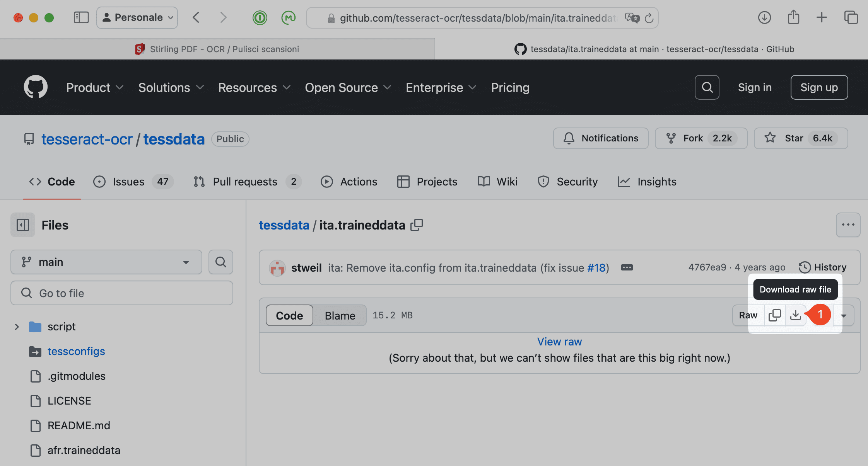This screenshot has height=466, width=868.
Task: Open the Product menu
Action: tap(95, 87)
